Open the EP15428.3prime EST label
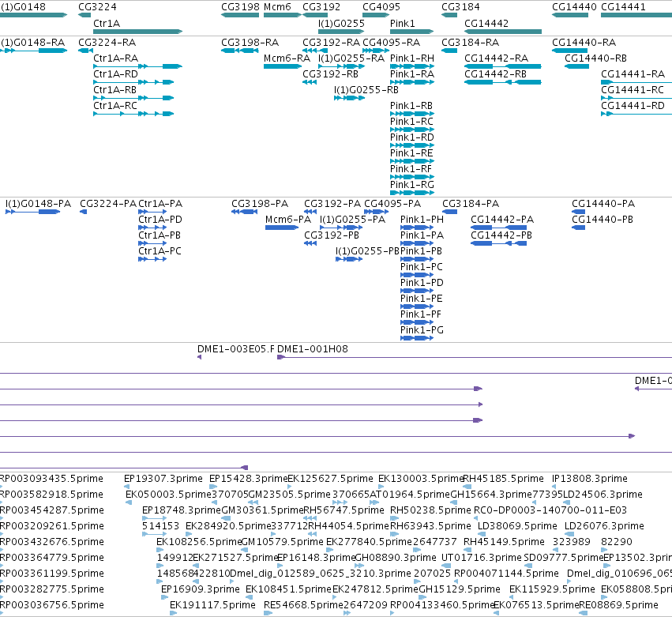672x617 pixels. click(x=249, y=479)
